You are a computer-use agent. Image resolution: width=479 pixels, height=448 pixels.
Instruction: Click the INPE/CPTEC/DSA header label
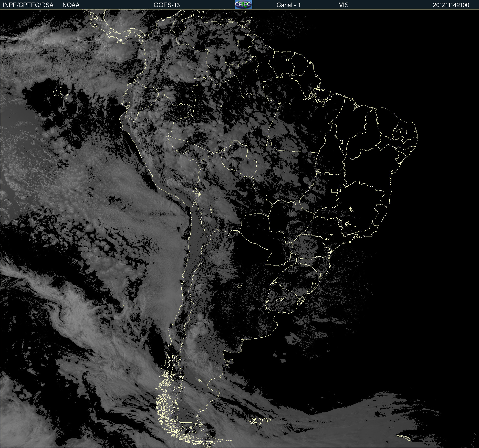pyautogui.click(x=28, y=5)
